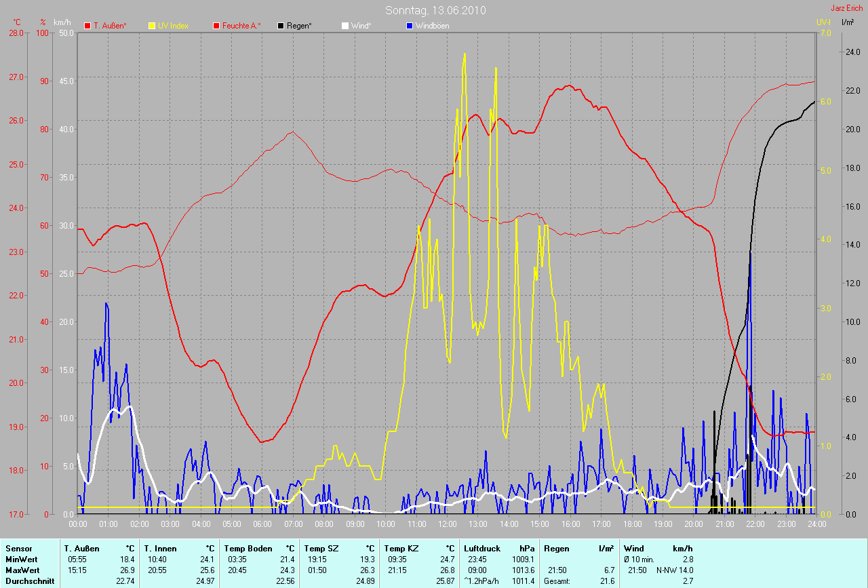Click the '12:00' time axis label
This screenshot has height=588, width=868.
tap(448, 524)
